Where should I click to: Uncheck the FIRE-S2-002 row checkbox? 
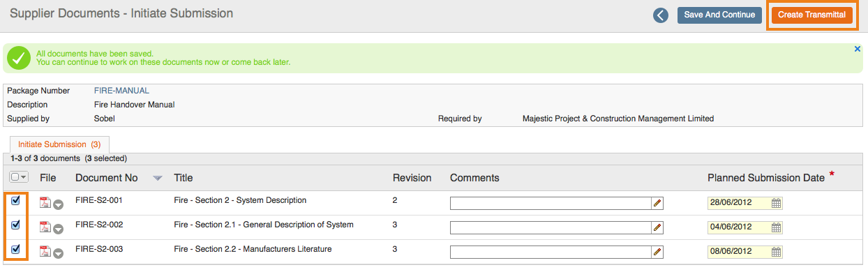pyautogui.click(x=16, y=225)
